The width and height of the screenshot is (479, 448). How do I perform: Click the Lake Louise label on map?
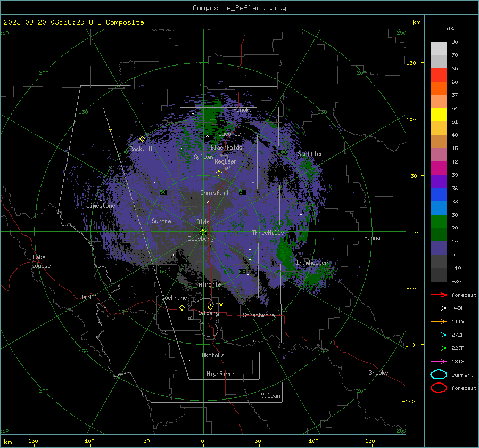[x=41, y=262]
